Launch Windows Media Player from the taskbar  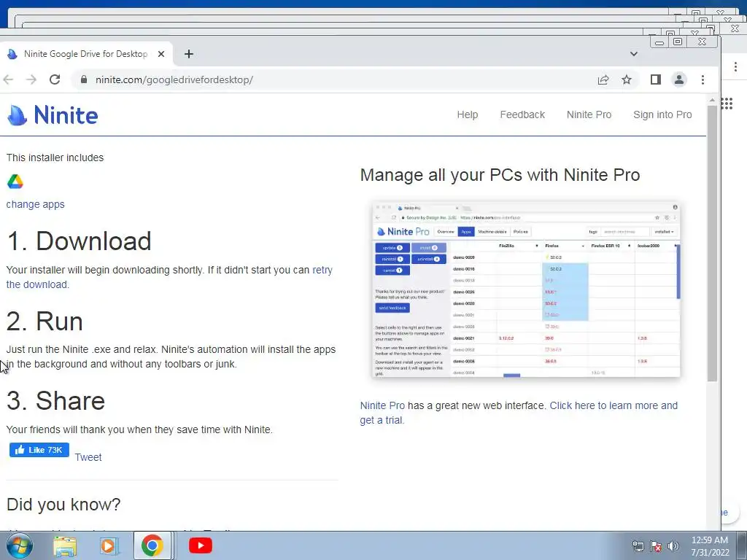(x=108, y=545)
